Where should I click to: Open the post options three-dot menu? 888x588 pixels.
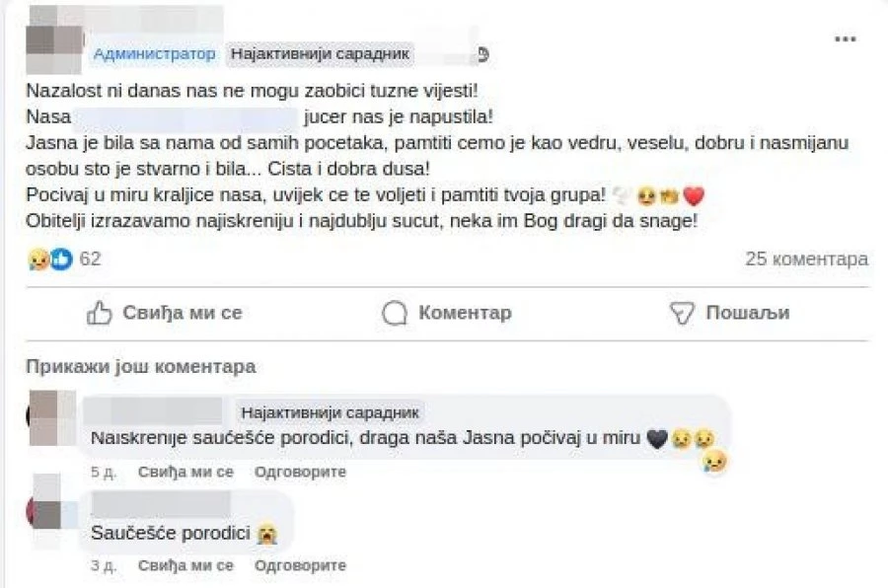tap(846, 39)
